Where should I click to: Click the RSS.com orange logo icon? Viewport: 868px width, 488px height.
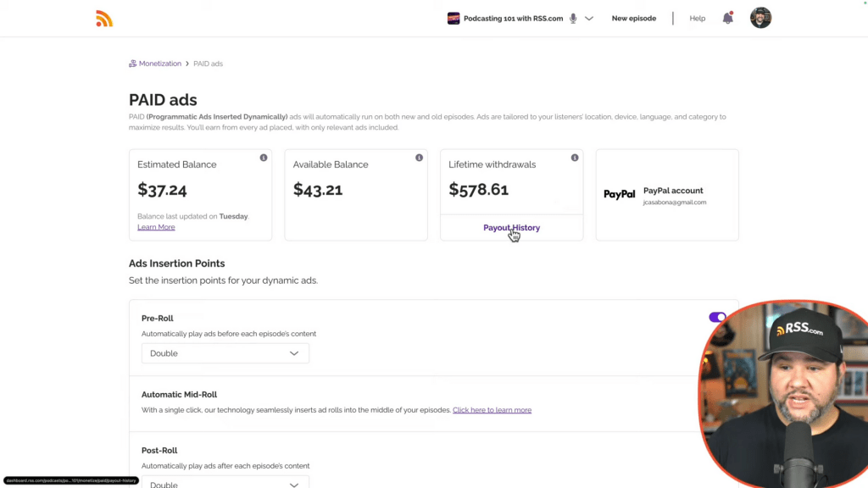104,19
